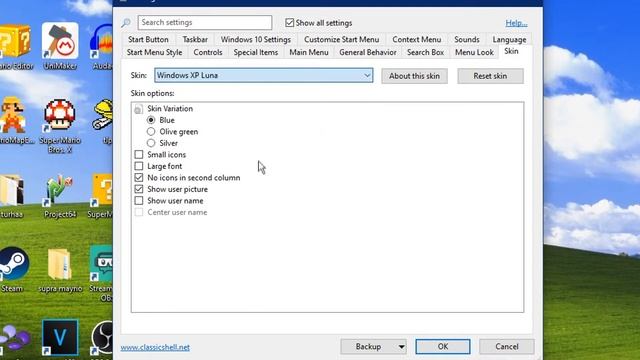
Task: Expand the Backup button arrow
Action: [402, 347]
